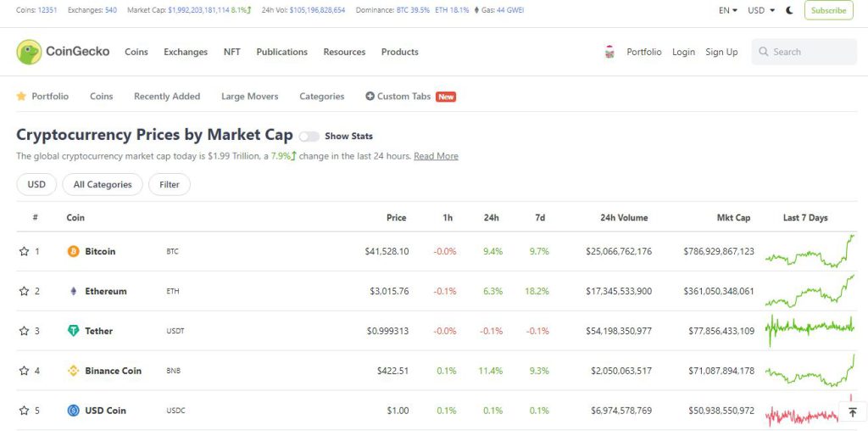Click the 44 GWEI gas link
868x431 pixels.
[510, 10]
